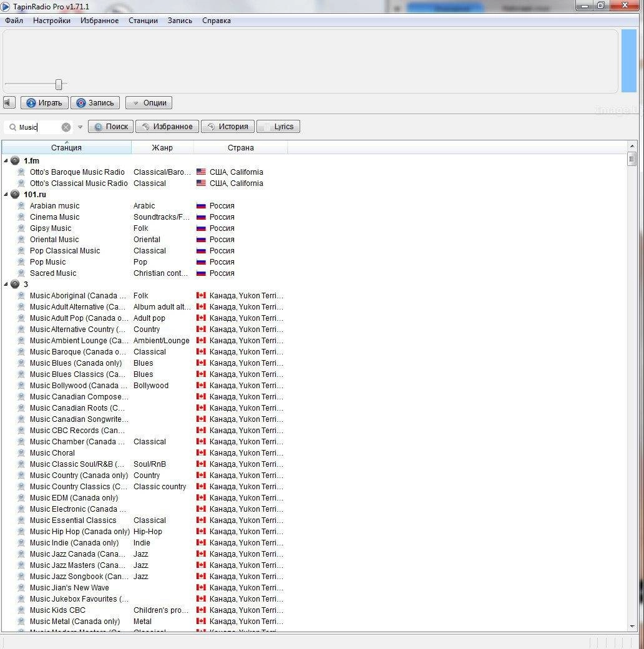Click the 101.ru group station icon
The width and height of the screenshot is (644, 649).
coord(15,194)
